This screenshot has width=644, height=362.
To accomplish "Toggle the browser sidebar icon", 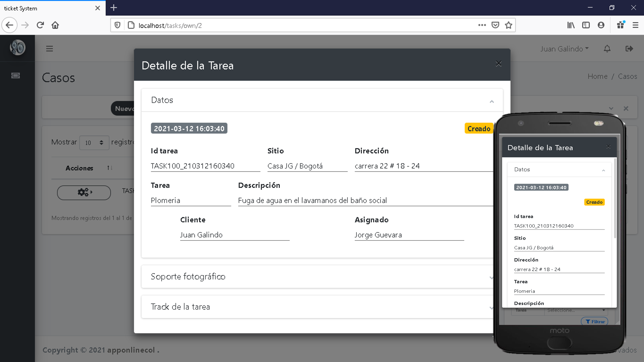I will click(x=586, y=25).
